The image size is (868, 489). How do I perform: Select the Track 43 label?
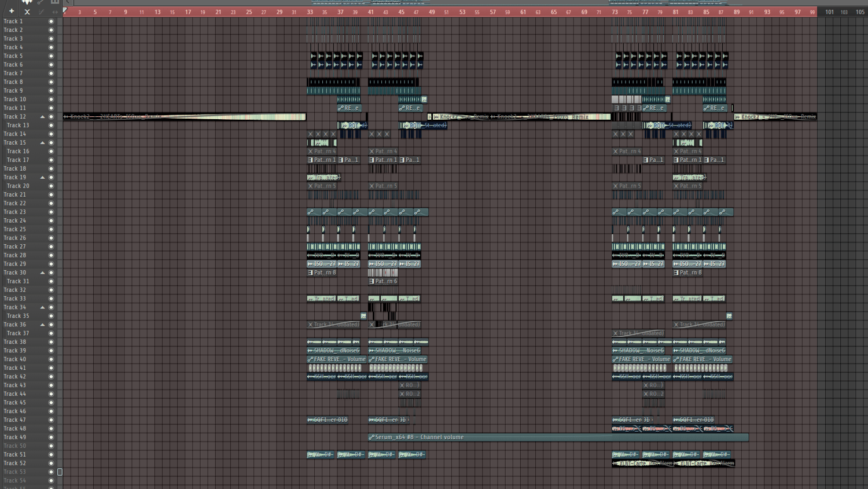pos(14,385)
